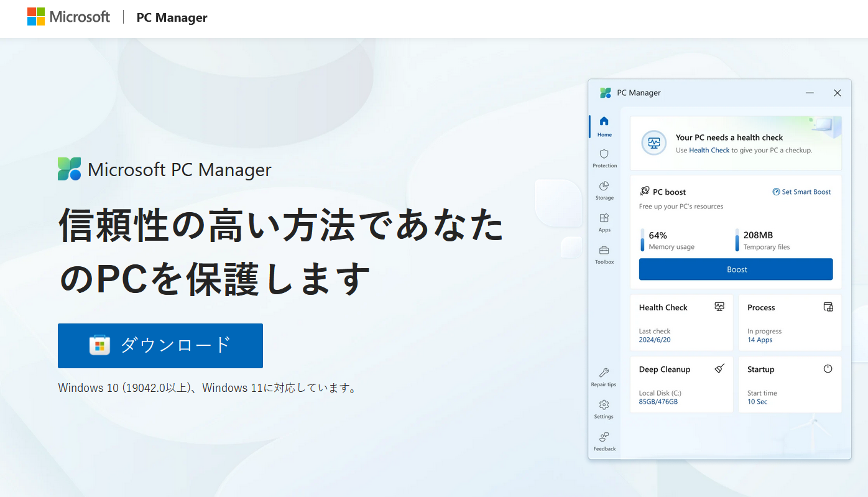Open Settings gear in PC Manager
The height and width of the screenshot is (497, 868).
coord(604,409)
